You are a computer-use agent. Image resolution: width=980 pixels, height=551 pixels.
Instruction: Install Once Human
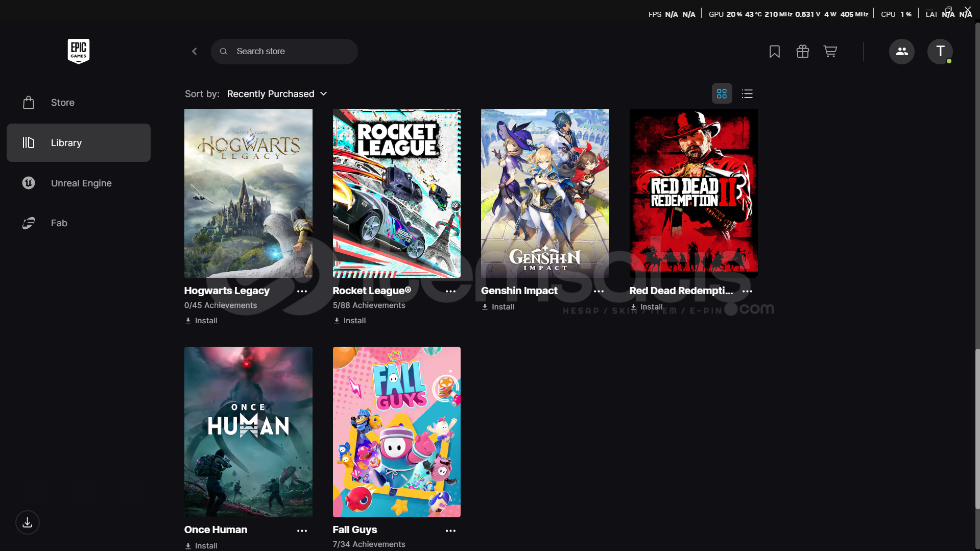click(x=201, y=546)
